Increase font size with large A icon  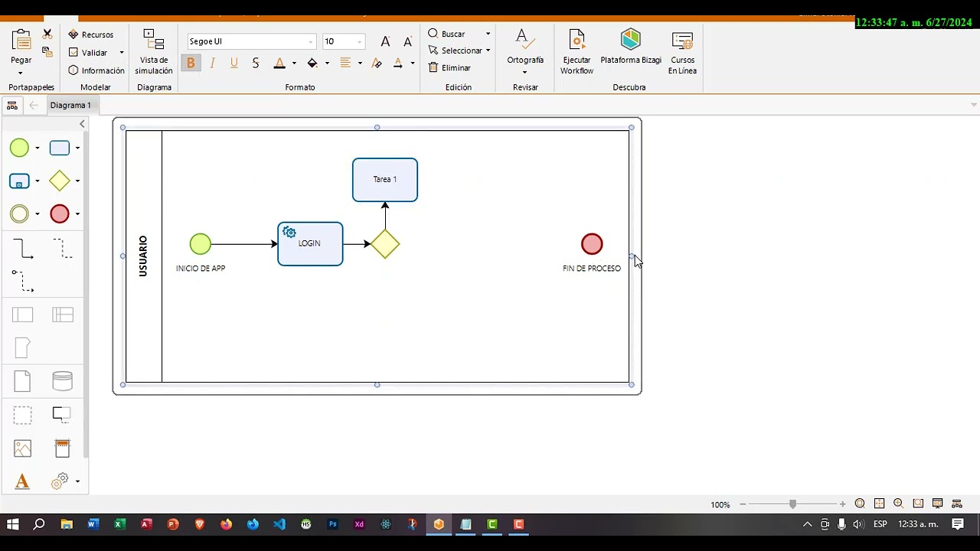pyautogui.click(x=386, y=41)
